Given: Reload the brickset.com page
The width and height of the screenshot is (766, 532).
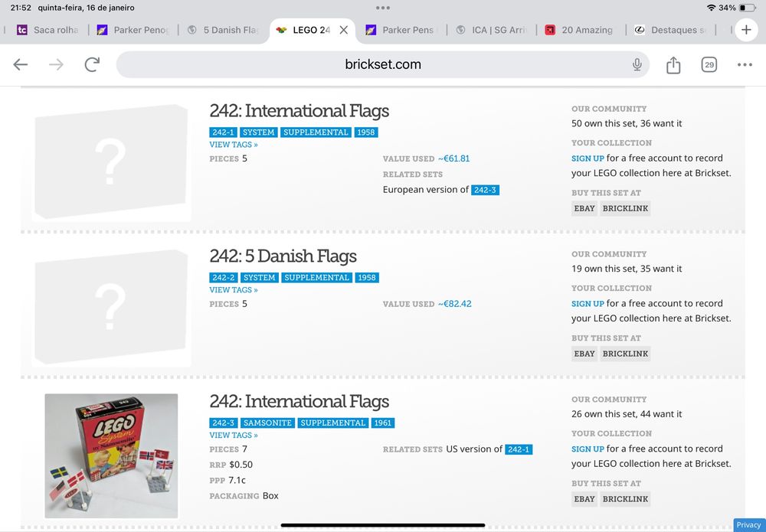Looking at the screenshot, I should pos(92,64).
